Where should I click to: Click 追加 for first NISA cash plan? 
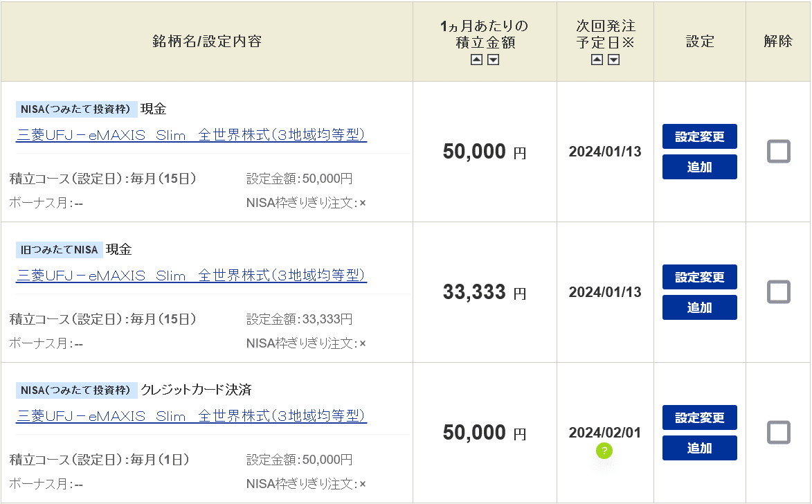coord(700,167)
